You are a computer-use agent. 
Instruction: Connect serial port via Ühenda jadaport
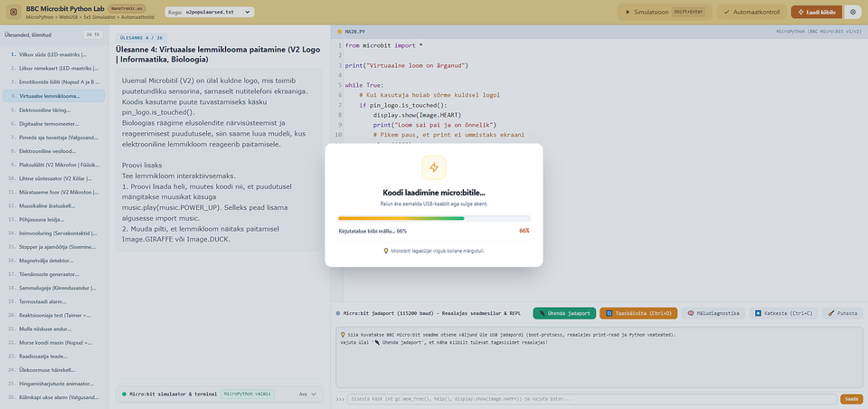coord(564,313)
